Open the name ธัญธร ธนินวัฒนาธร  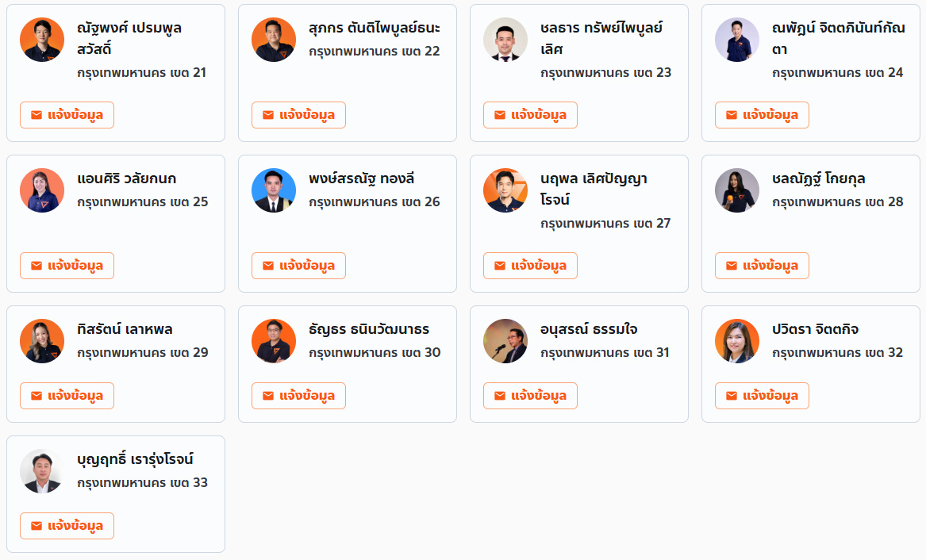(x=369, y=329)
